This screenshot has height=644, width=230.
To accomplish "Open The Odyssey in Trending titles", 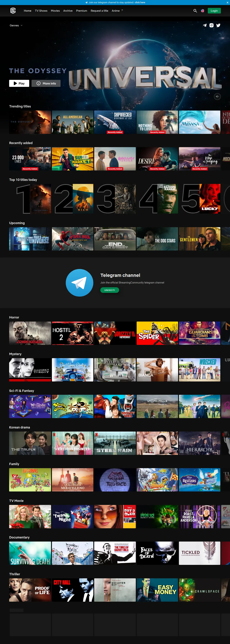I will click(30, 122).
